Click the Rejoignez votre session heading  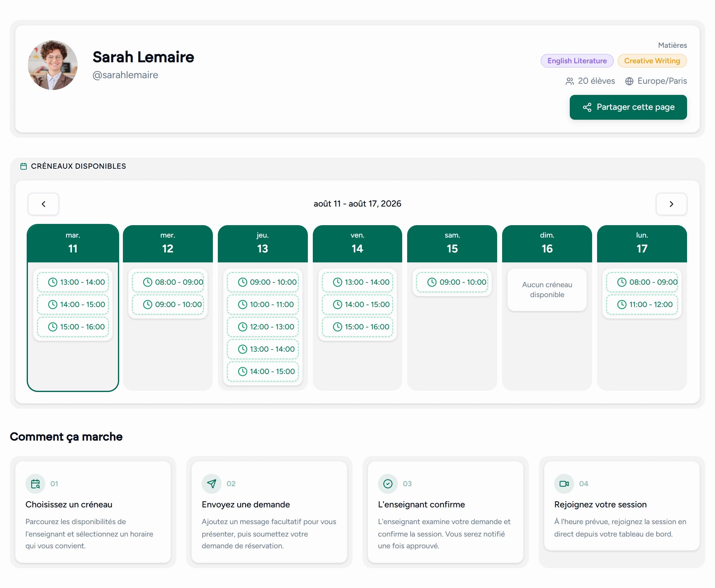(600, 504)
